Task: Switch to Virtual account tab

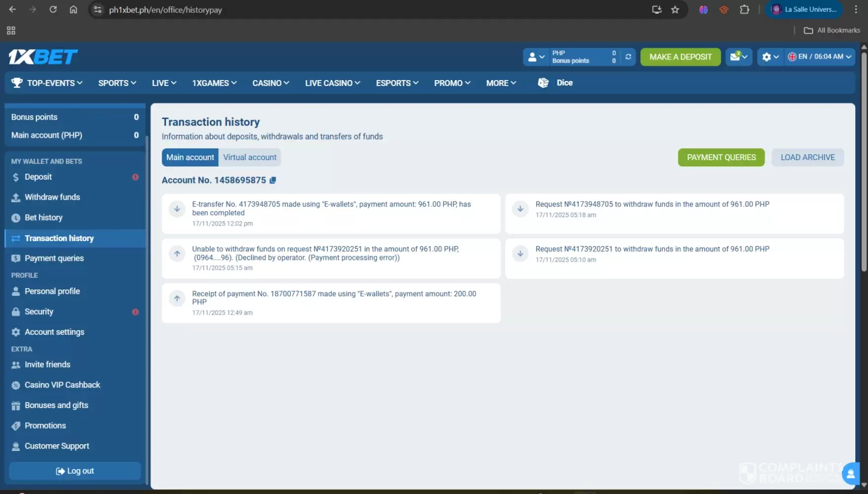Action: pyautogui.click(x=249, y=157)
